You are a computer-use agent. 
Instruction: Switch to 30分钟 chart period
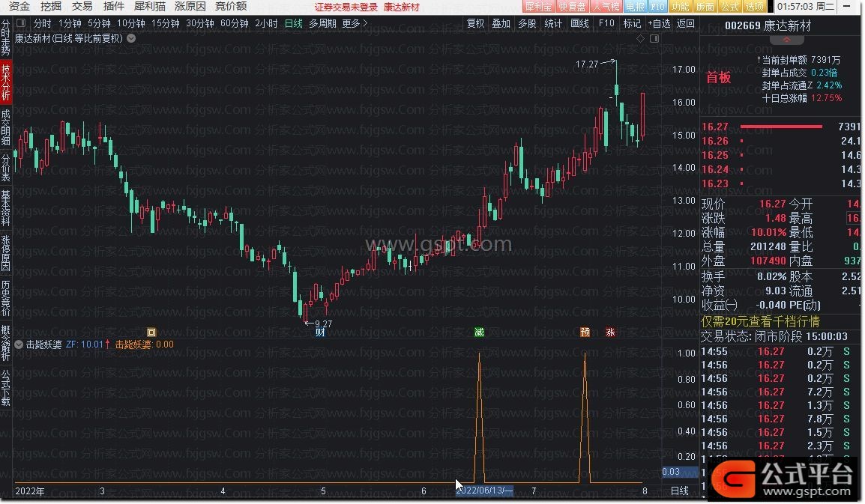(199, 23)
